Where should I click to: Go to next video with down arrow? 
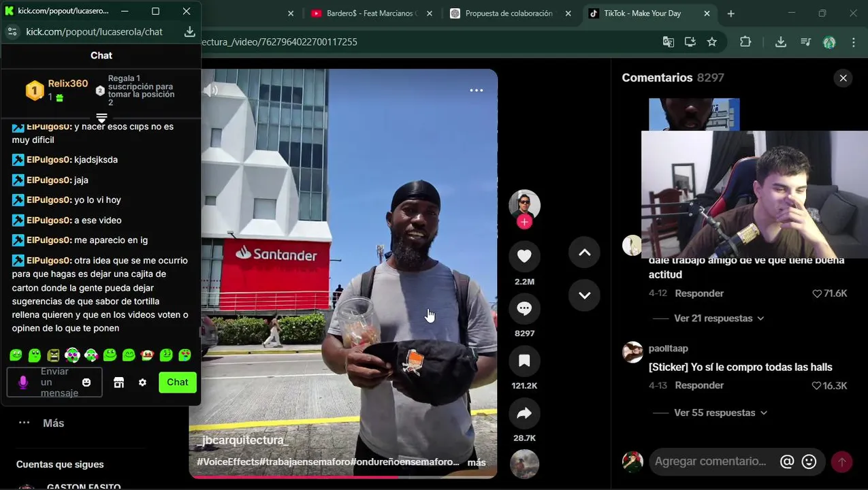pos(584,295)
